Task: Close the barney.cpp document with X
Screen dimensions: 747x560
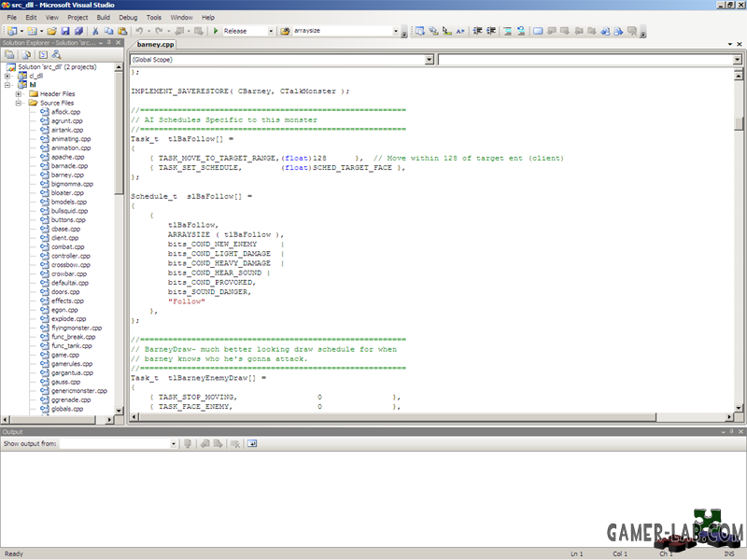Action: tap(740, 44)
